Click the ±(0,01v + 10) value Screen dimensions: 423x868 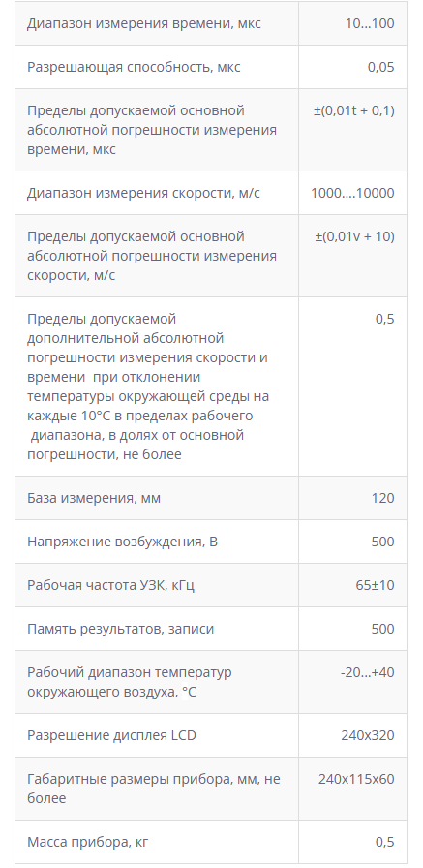click(x=354, y=237)
